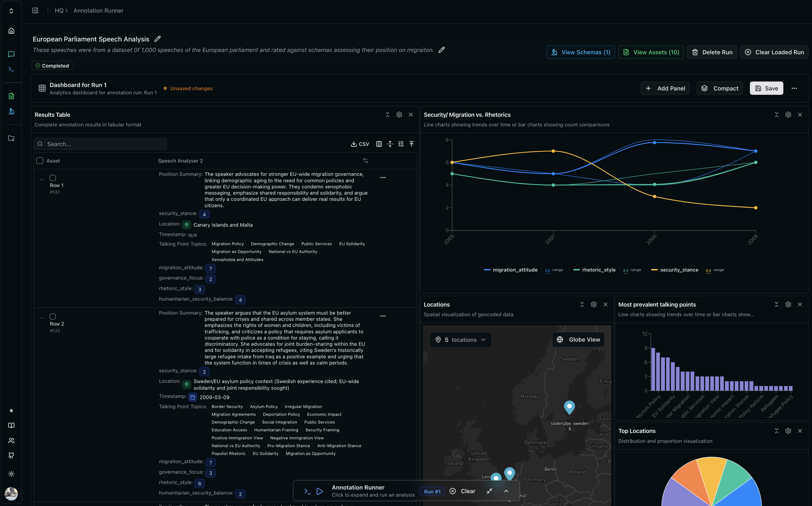Open the dashboard more options ellipsis
Viewport: 812px width, 506px height.
794,88
